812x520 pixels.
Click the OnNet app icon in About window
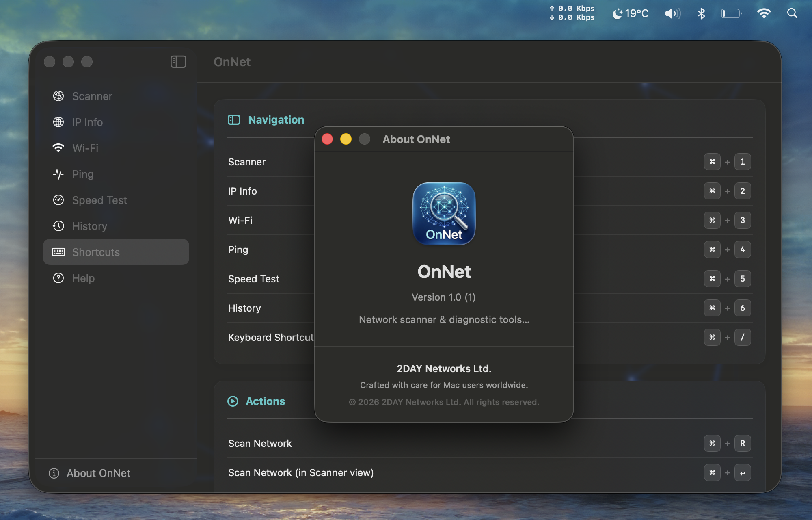444,214
